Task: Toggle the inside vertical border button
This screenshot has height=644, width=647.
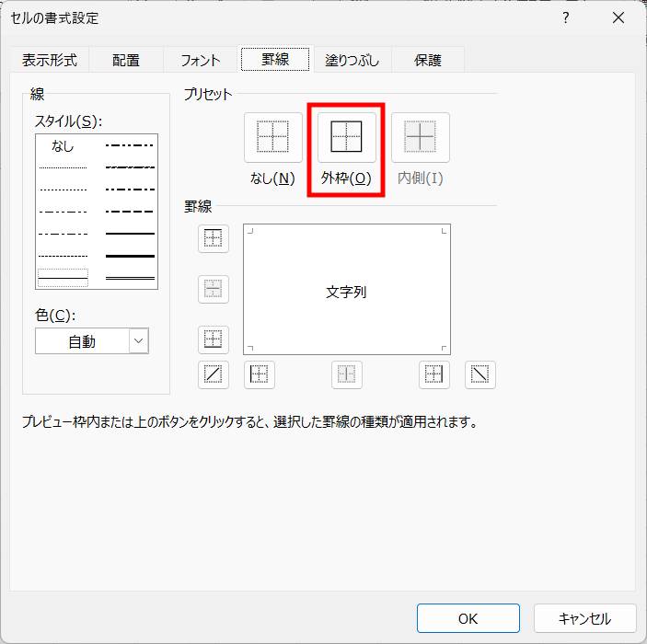Action: click(x=347, y=374)
